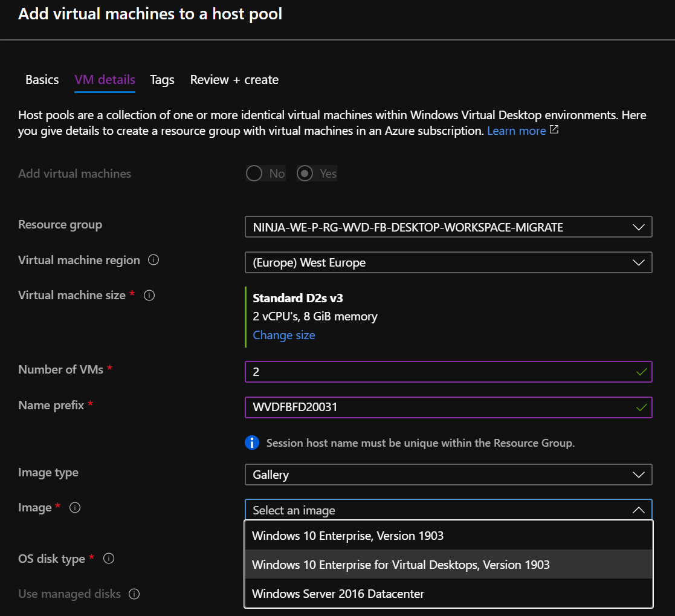
Task: Choose Windows 10 Enterprise, Version 1903
Action: [x=448, y=536]
